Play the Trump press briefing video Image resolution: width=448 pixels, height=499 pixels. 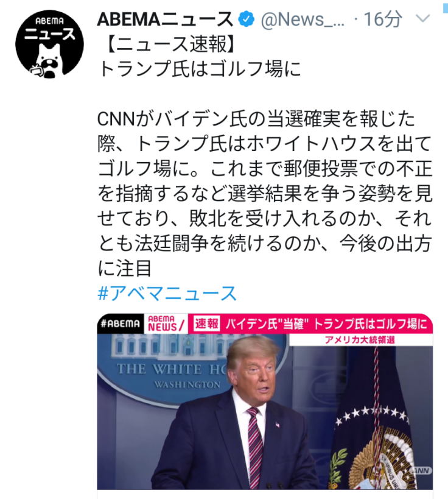265,402
